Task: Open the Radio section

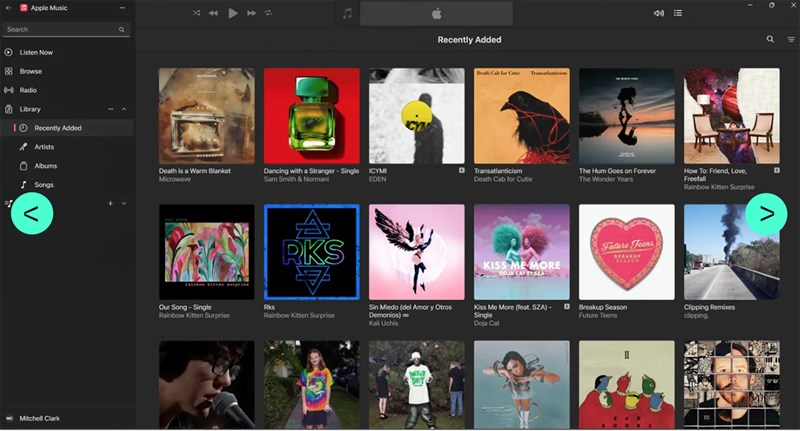Action: (28, 90)
